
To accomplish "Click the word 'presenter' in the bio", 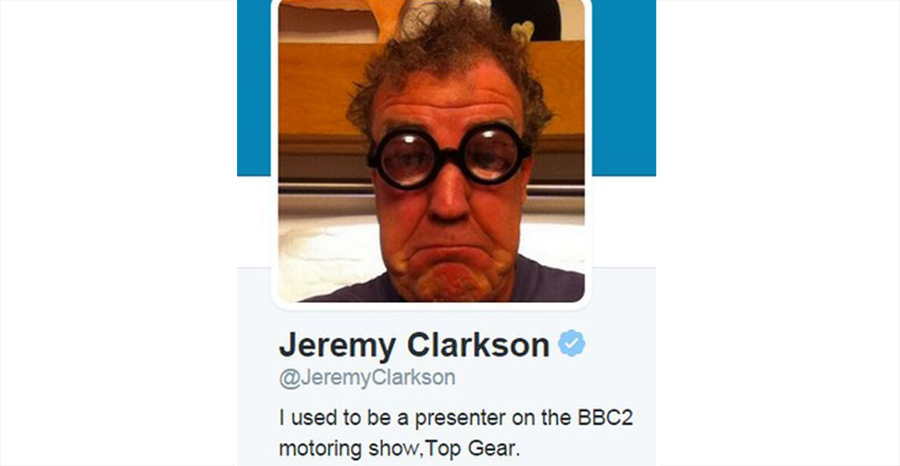I will (459, 418).
